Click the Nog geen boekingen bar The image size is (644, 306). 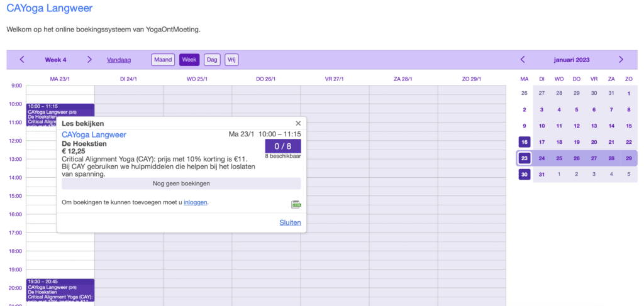coord(181,183)
